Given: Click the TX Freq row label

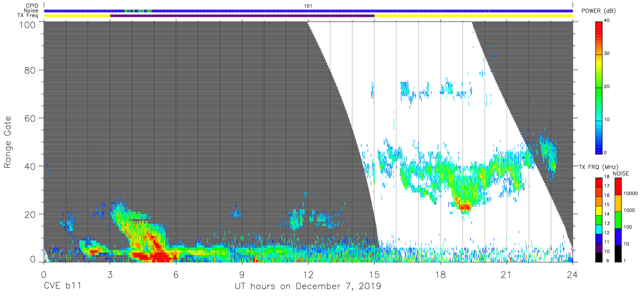Looking at the screenshot, I should pos(27,15).
